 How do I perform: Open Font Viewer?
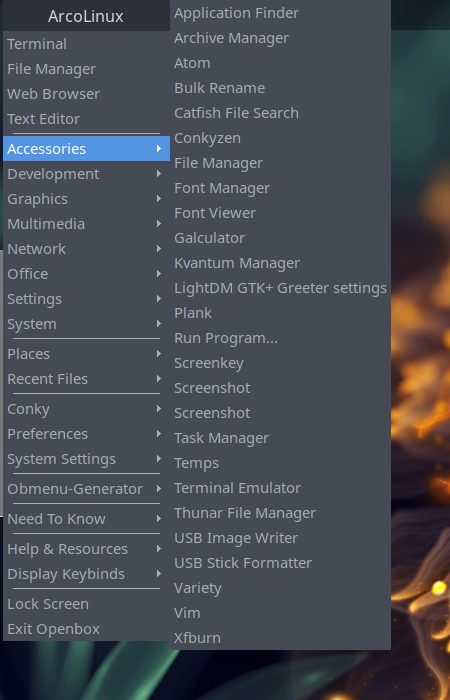pyautogui.click(x=280, y=213)
